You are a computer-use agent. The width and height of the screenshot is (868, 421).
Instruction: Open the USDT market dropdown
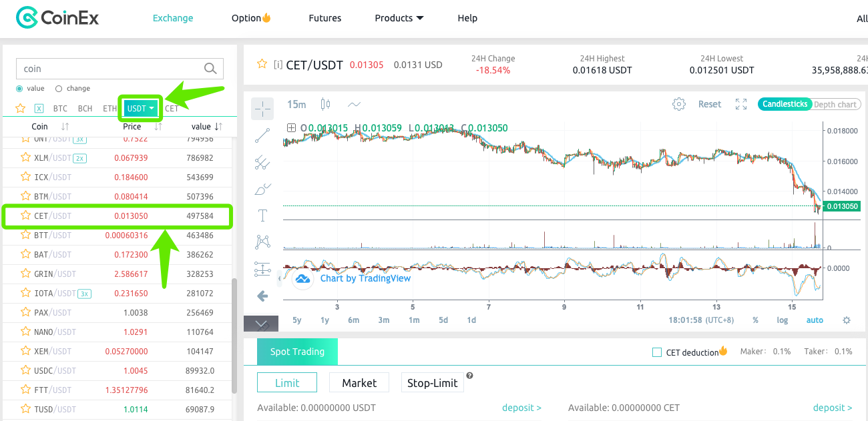click(140, 107)
